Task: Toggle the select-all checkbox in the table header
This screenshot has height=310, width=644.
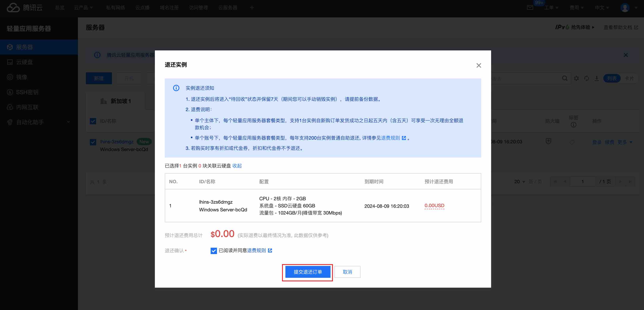Action: coord(93,121)
